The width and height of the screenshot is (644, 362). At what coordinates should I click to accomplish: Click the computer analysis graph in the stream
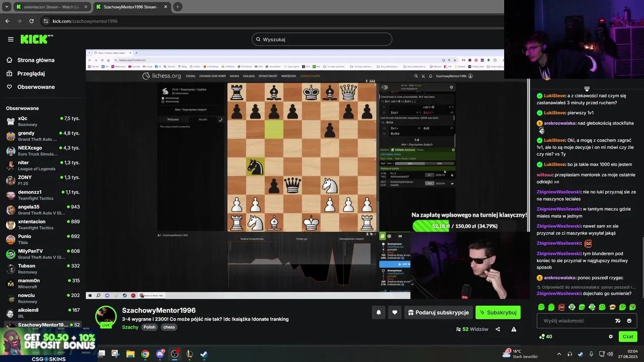pos(302,264)
